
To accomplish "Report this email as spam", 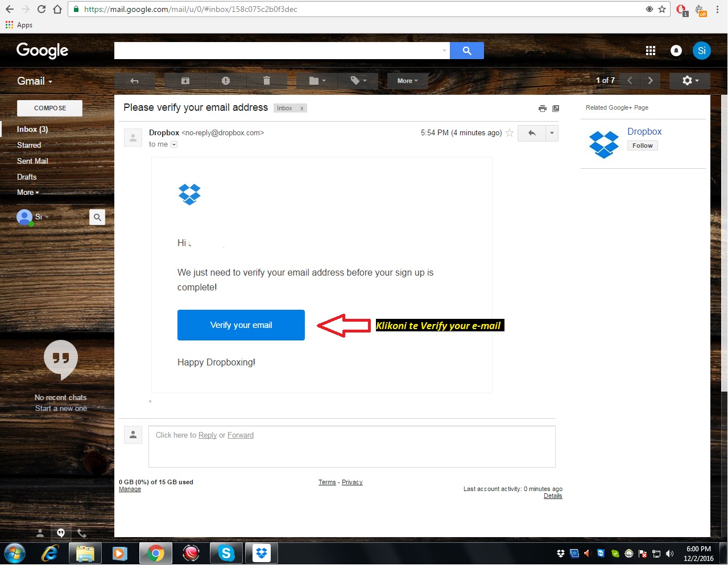I will pyautogui.click(x=226, y=81).
